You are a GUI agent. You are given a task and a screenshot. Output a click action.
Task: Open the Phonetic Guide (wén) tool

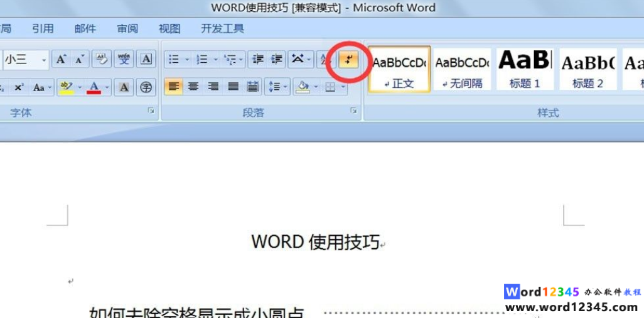pos(124,60)
